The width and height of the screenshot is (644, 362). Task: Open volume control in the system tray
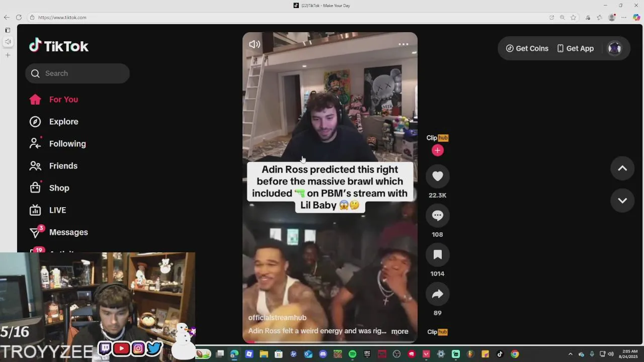click(610, 354)
